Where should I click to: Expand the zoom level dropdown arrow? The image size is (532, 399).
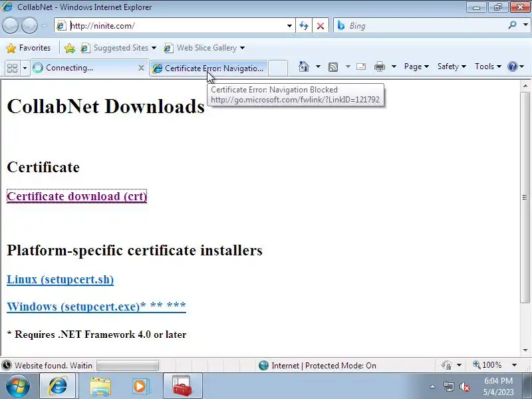(514, 365)
